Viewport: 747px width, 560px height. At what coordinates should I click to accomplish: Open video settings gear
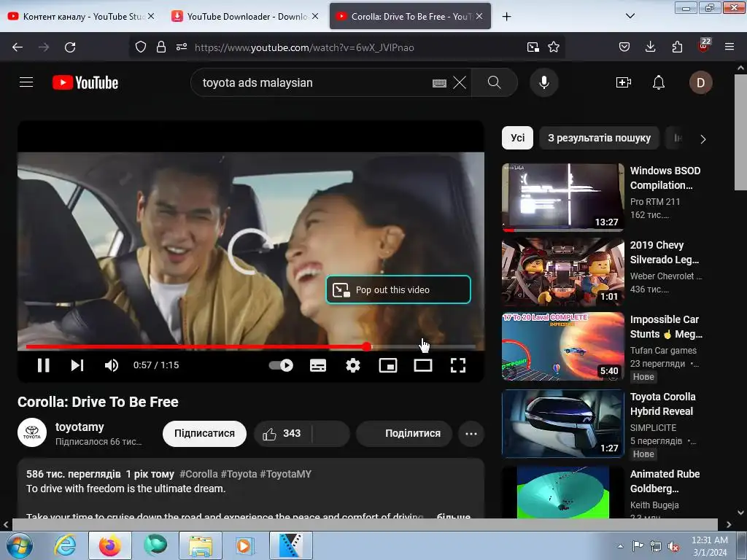[353, 365]
